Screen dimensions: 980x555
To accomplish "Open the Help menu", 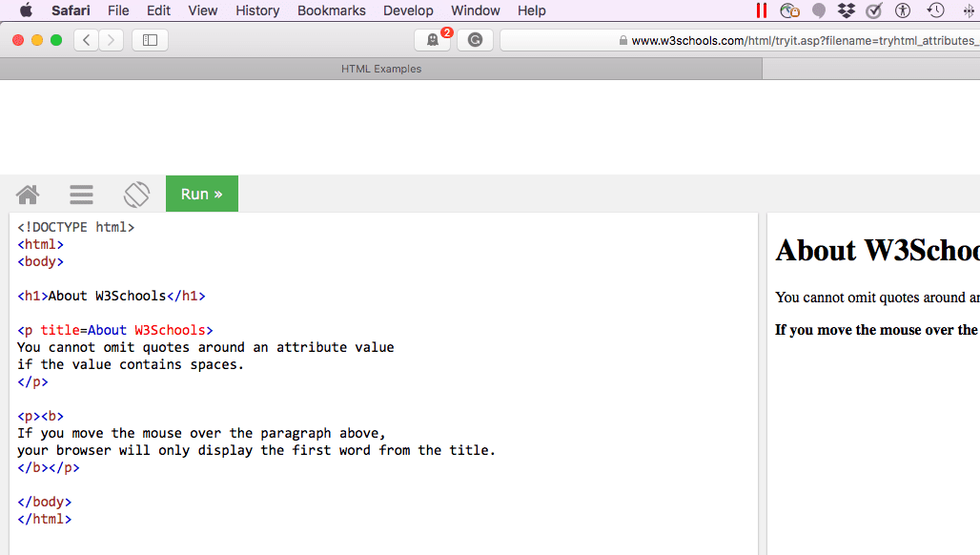I will 531,10.
